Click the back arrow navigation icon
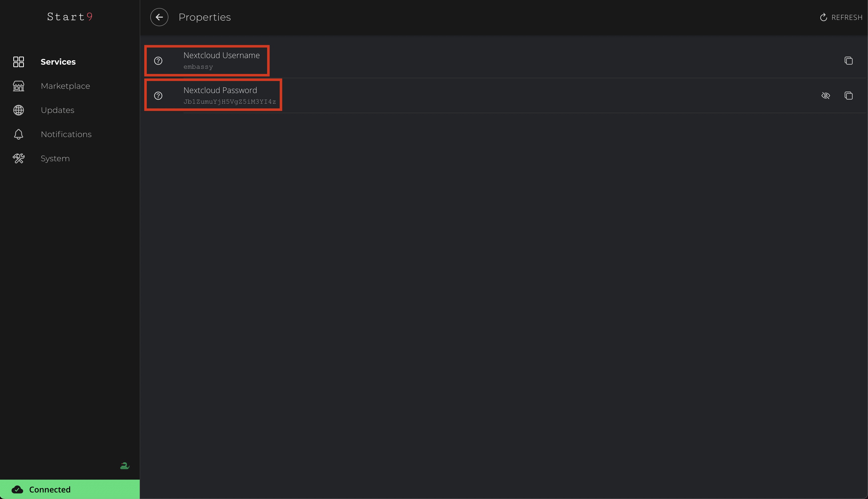This screenshot has width=868, height=499. (159, 17)
